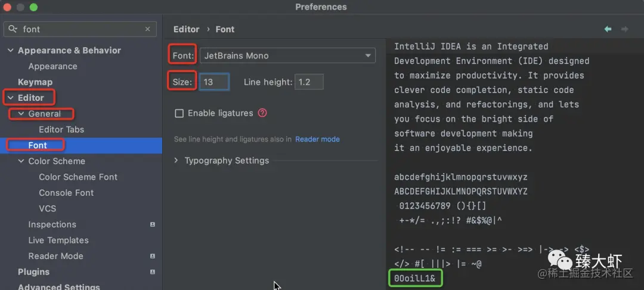This screenshot has width=644, height=290.
Task: Click the Line height field showing 1.2
Action: pos(309,82)
